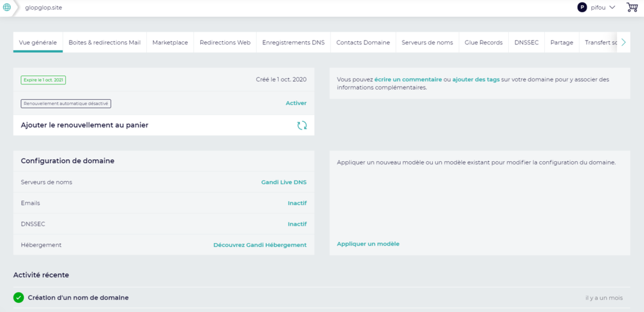Click the globe domain icon
644x312 pixels.
click(7, 7)
